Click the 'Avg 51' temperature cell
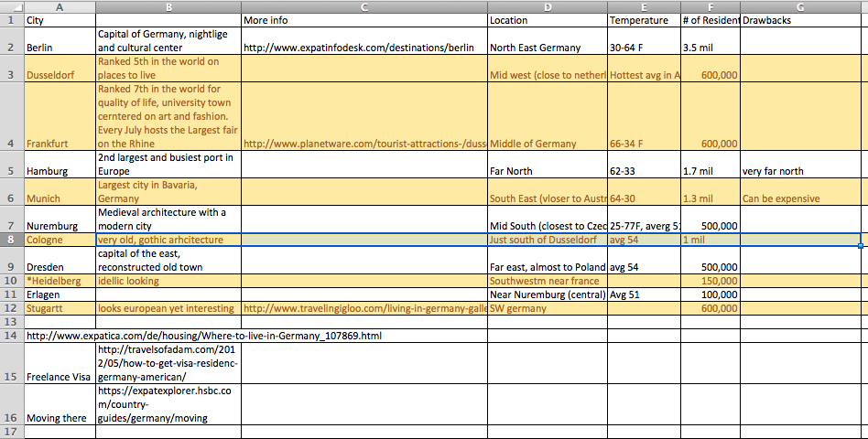 point(645,294)
